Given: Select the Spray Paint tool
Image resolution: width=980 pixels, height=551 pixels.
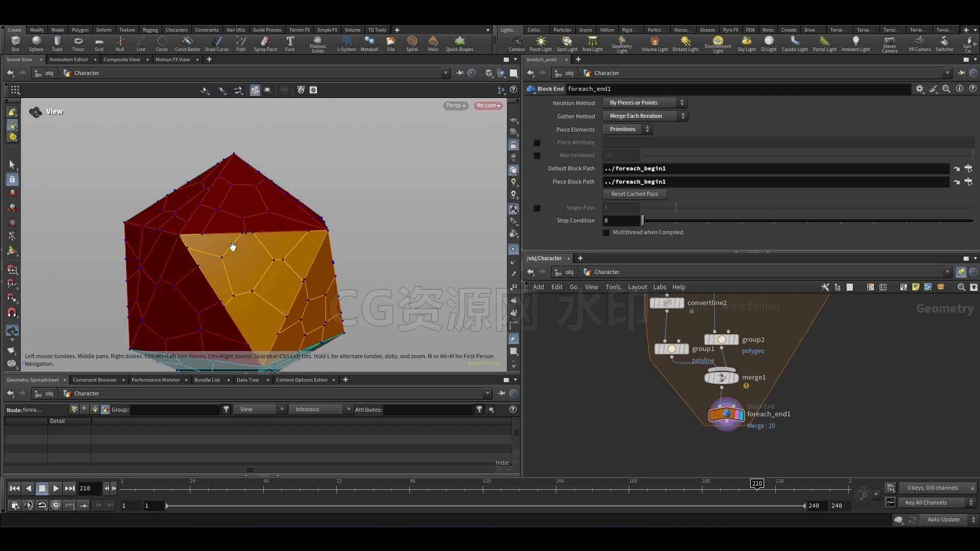Looking at the screenshot, I should click(x=265, y=44).
